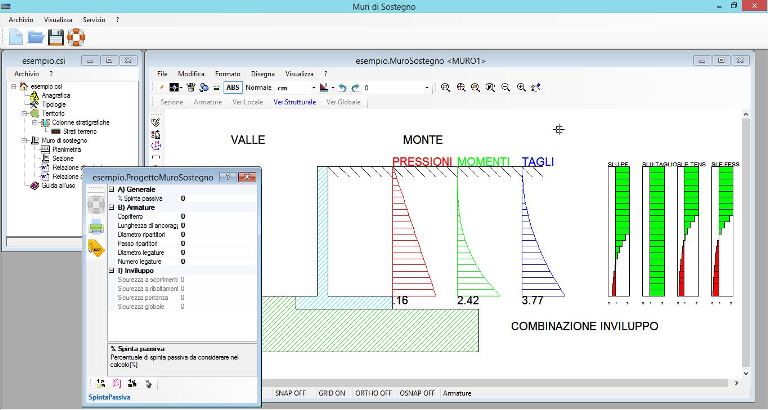
Task: Open the Disegna menu
Action: pyautogui.click(x=262, y=74)
